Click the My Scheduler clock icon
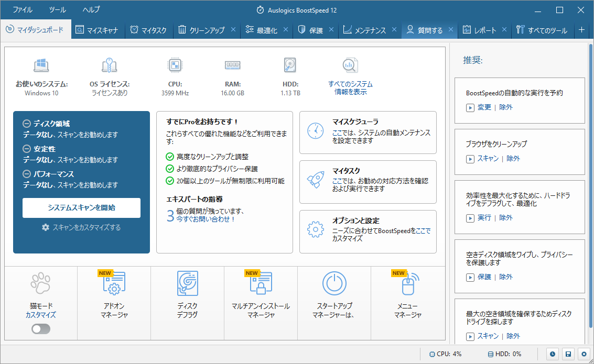The height and width of the screenshot is (364, 594). pos(316,131)
